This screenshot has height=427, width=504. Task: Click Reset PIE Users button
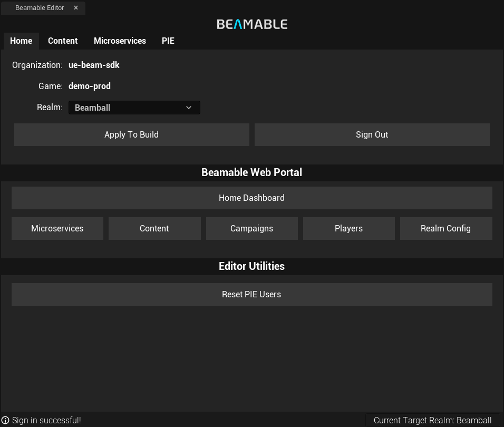point(251,294)
